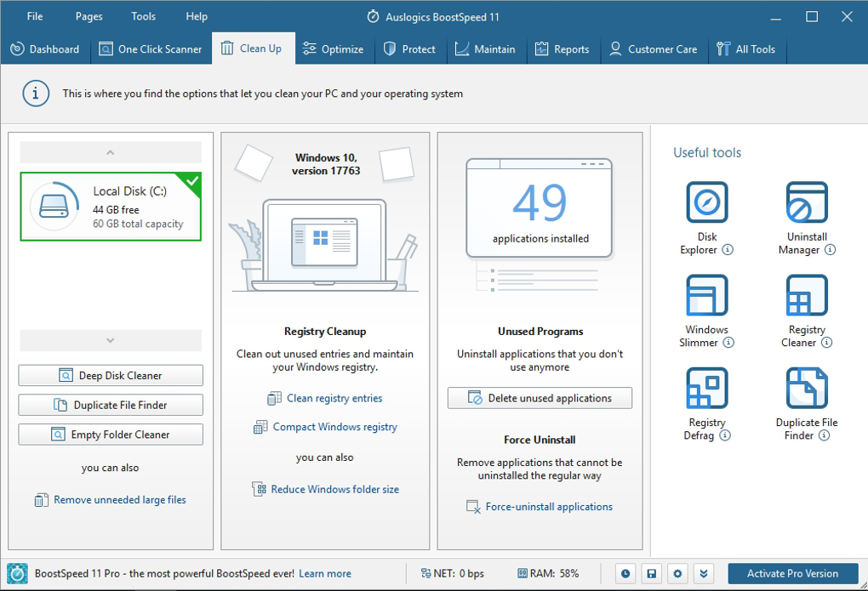Screen dimensions: 868x591
Task: Click the save floppy disk icon
Action: [x=652, y=574]
